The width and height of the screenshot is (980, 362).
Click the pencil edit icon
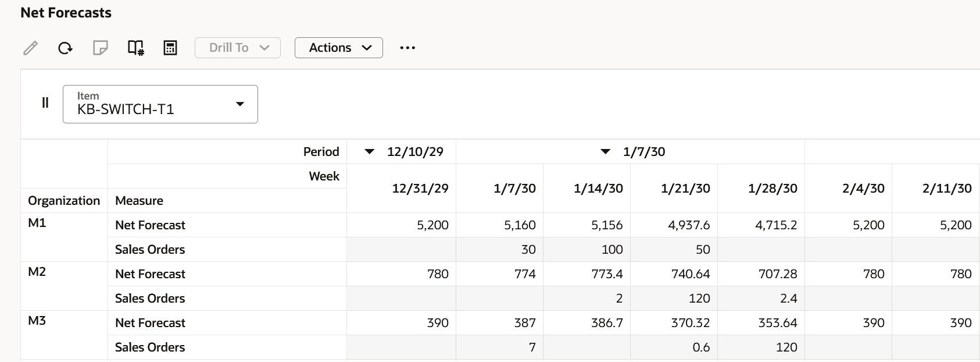click(x=31, y=48)
